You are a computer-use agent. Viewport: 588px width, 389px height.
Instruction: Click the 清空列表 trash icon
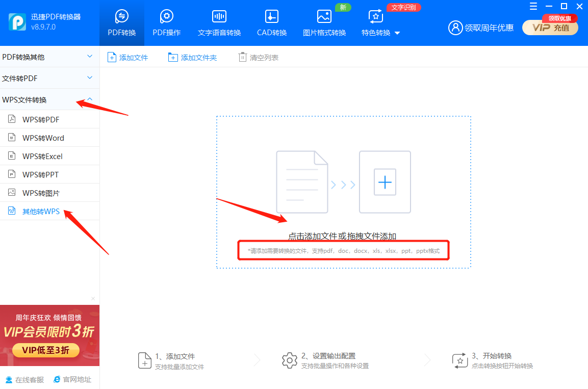243,58
